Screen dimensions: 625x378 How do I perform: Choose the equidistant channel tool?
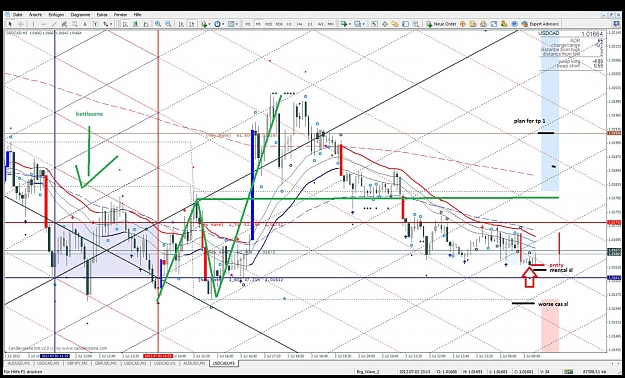click(64, 24)
